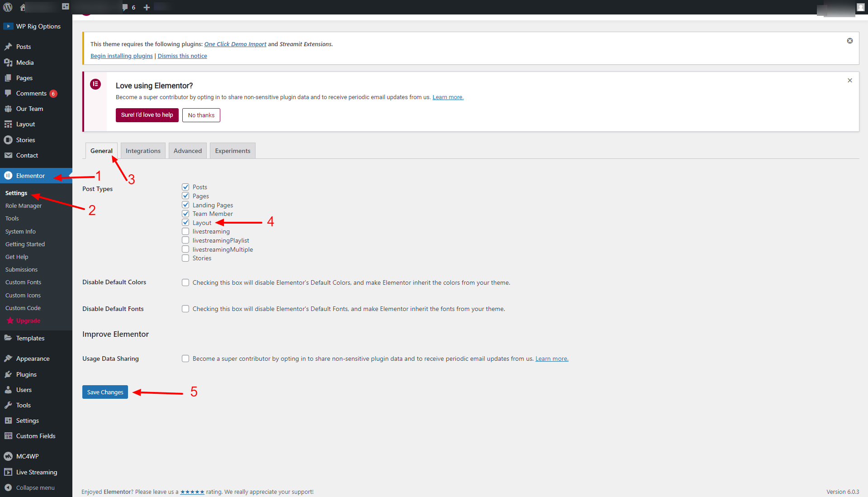
Task: Enable the livestreamingMultiple checkbox
Action: tap(185, 249)
